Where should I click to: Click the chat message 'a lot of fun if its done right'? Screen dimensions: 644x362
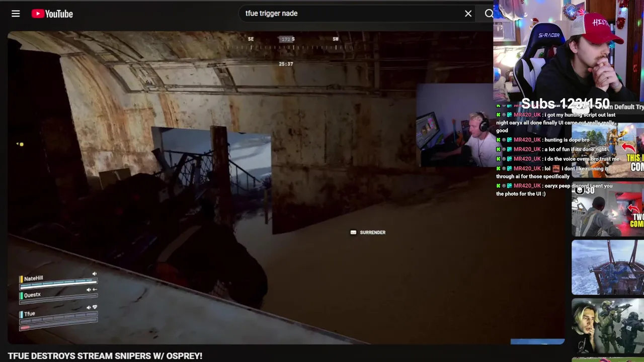pyautogui.click(x=551, y=149)
